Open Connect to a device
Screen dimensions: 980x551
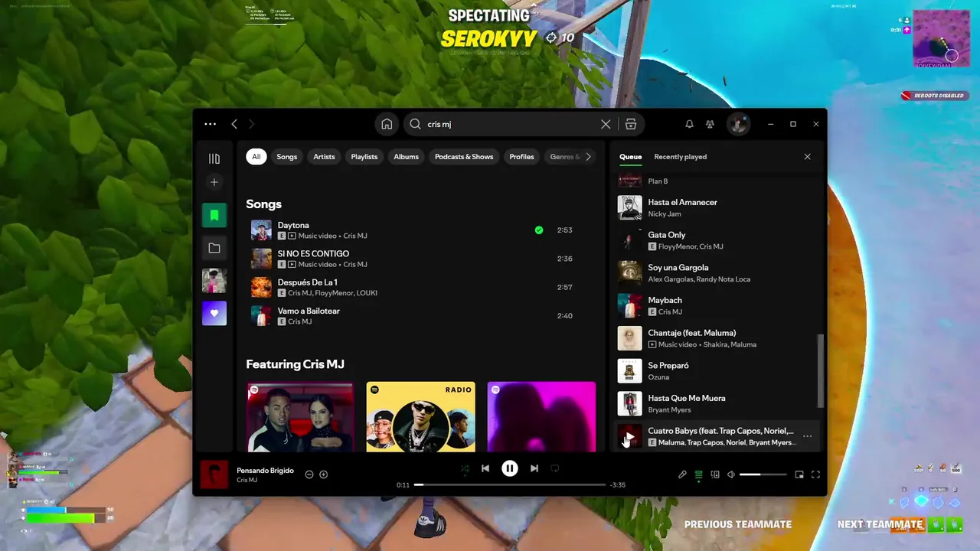click(x=715, y=474)
